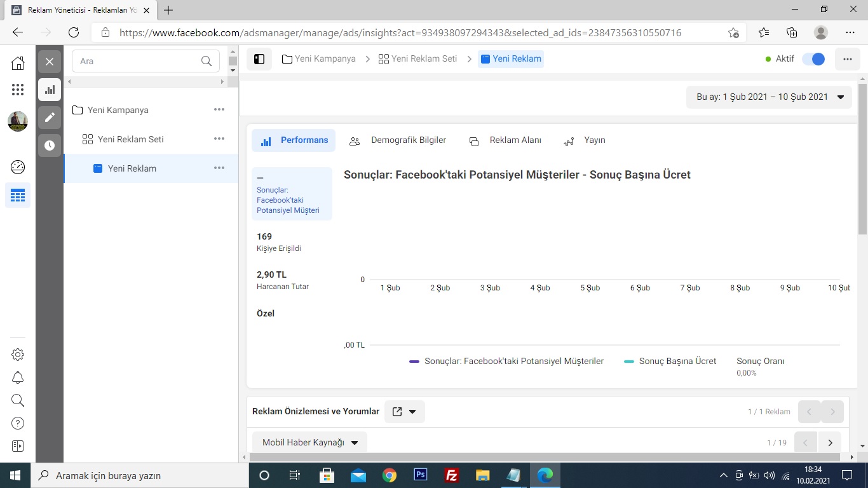868x488 pixels.
Task: Open the Mobil Haber Kaynağı dropdown
Action: click(x=310, y=442)
